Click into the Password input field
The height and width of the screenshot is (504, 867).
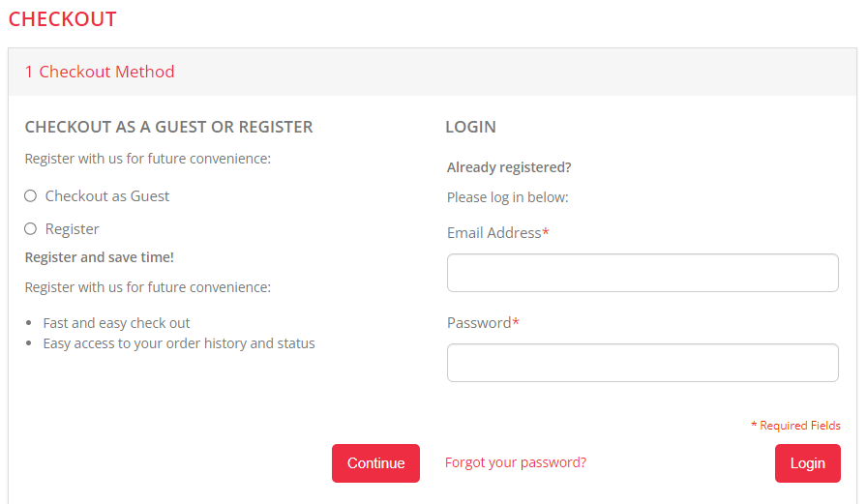[x=642, y=363]
